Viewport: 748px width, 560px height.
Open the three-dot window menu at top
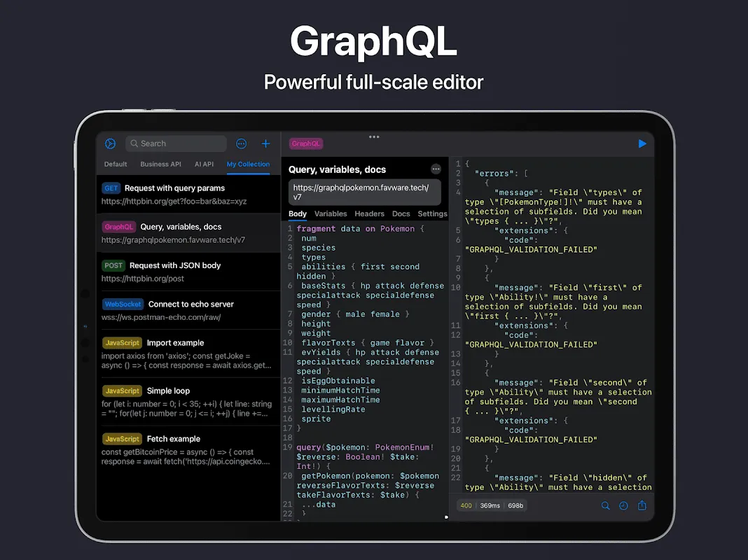374,136
